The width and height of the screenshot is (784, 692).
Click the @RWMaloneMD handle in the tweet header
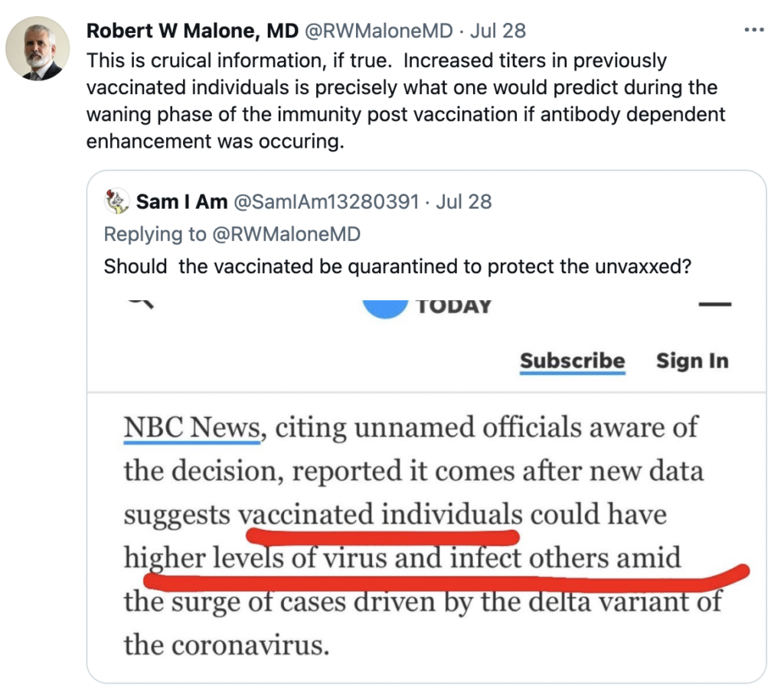(378, 31)
